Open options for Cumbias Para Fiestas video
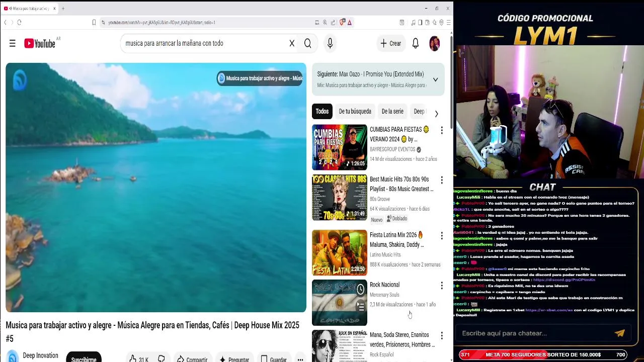644x362 pixels. point(442,130)
